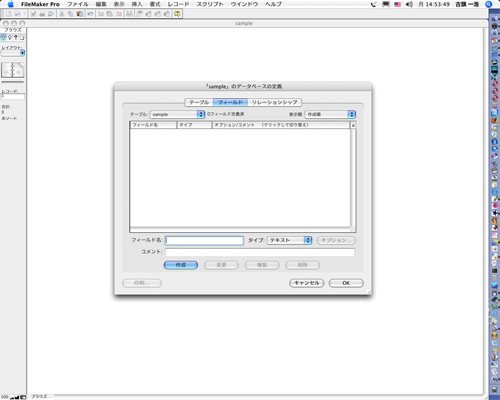Screen dimensions: 500x400
Task: Click the phone handset icon in menu bar
Action: tap(374, 4)
